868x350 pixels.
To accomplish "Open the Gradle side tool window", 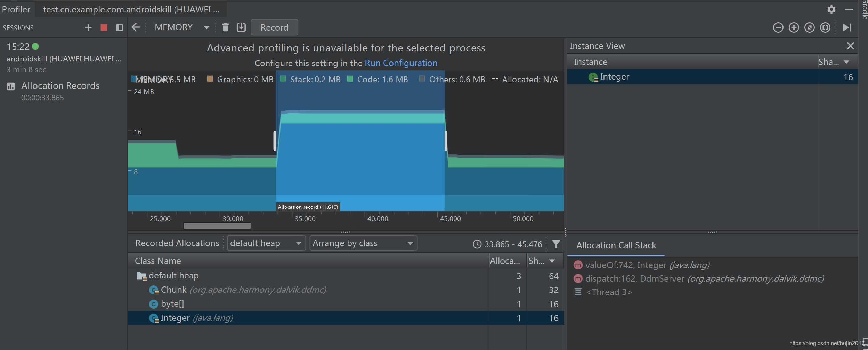I will click(864, 9).
